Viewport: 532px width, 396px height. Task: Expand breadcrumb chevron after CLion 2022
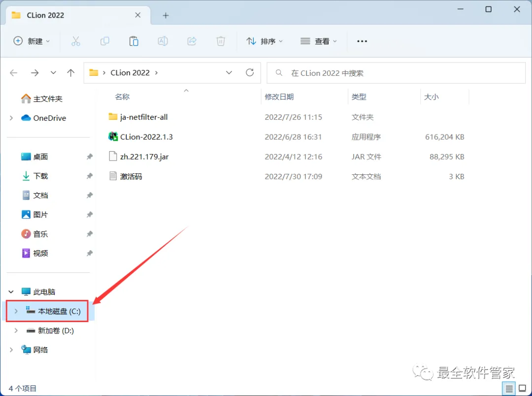point(157,72)
